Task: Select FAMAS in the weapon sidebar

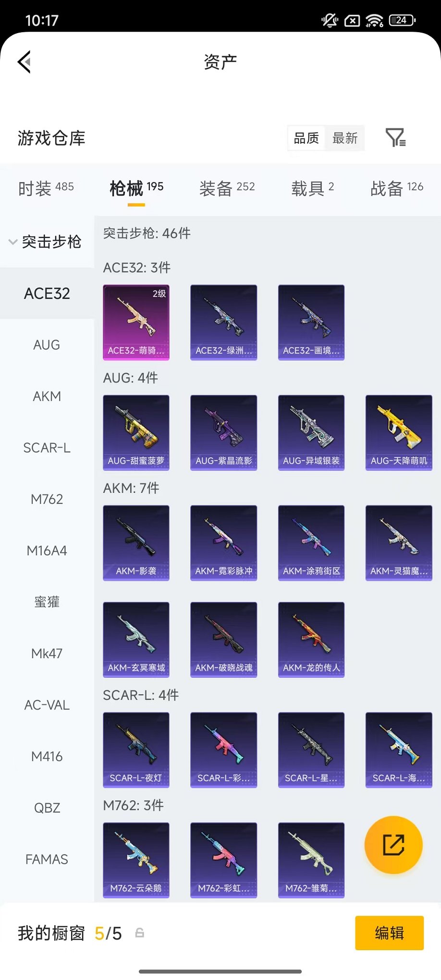Action: click(47, 859)
